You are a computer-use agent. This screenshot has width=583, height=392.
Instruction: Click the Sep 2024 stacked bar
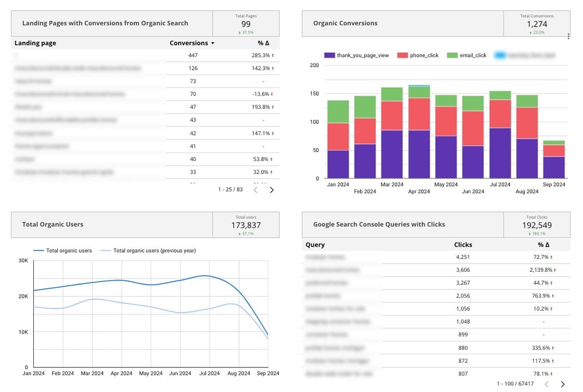[553, 161]
